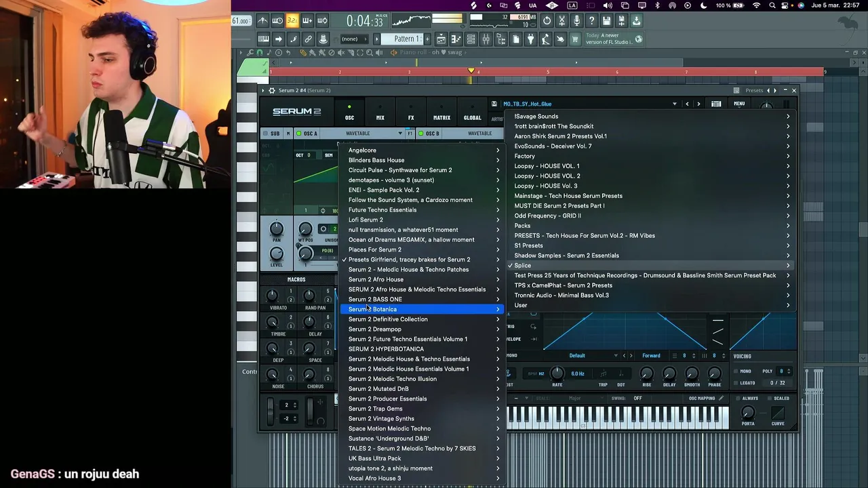Open the playlist view icon in toolbar
The height and width of the screenshot is (488, 868).
441,39
